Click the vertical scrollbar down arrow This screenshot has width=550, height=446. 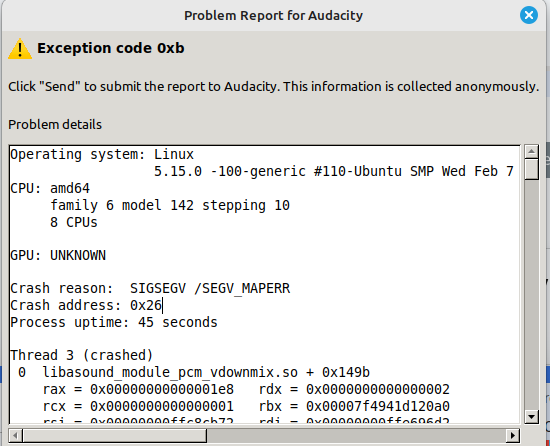(x=531, y=417)
